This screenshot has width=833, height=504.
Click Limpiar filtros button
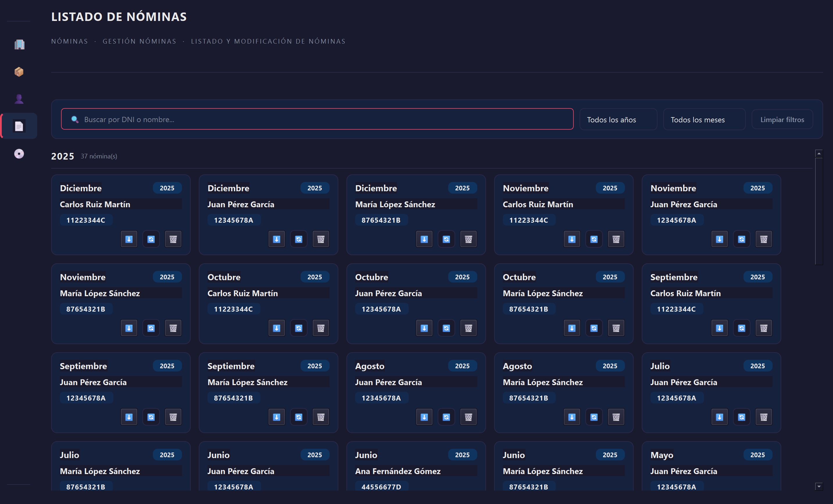(782, 120)
